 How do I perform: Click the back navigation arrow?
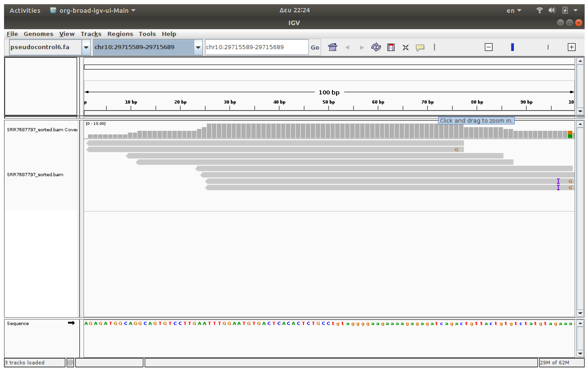pyautogui.click(x=348, y=47)
